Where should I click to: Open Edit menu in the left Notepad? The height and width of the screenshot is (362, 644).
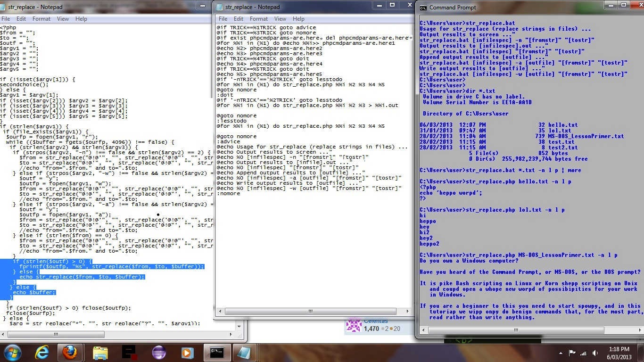tap(21, 19)
